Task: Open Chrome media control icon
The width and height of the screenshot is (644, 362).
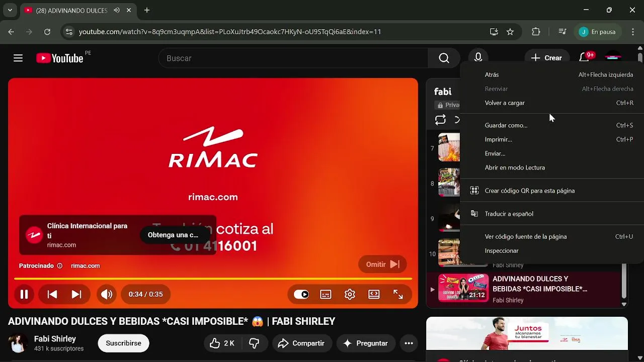Action: (562, 32)
